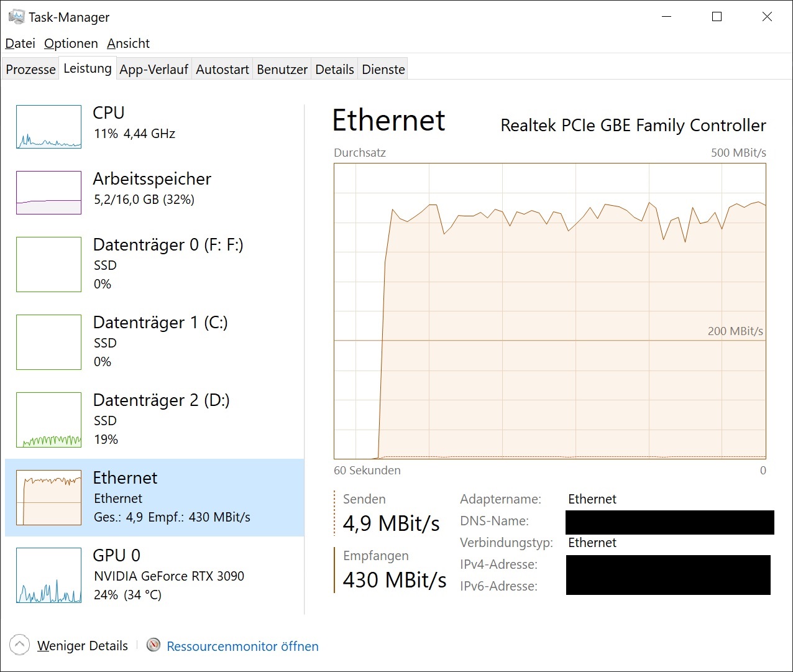
Task: Maximize the Task-Manager window
Action: [x=717, y=17]
